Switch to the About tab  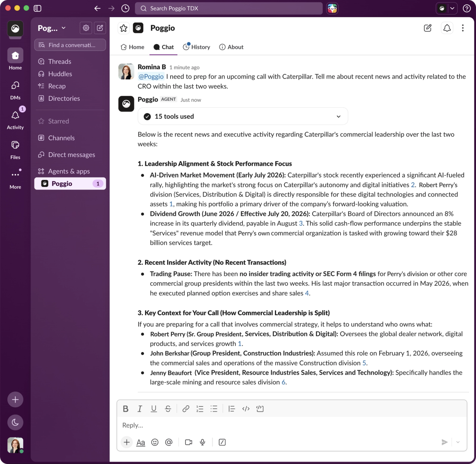231,47
